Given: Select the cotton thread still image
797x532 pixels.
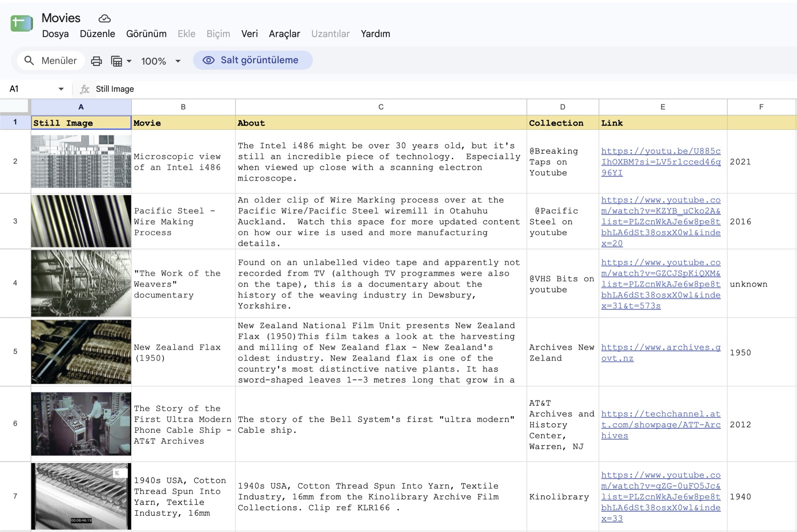Looking at the screenshot, I should click(x=81, y=496).
